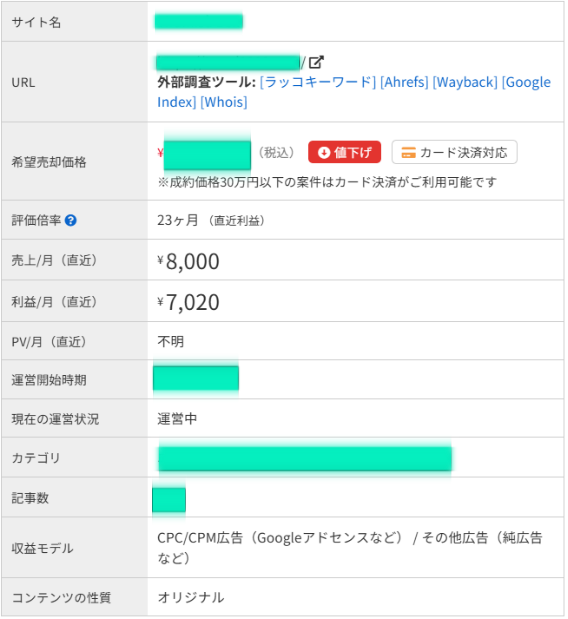Click the 評価倍率 help question mark icon
The height and width of the screenshot is (619, 568).
71,221
